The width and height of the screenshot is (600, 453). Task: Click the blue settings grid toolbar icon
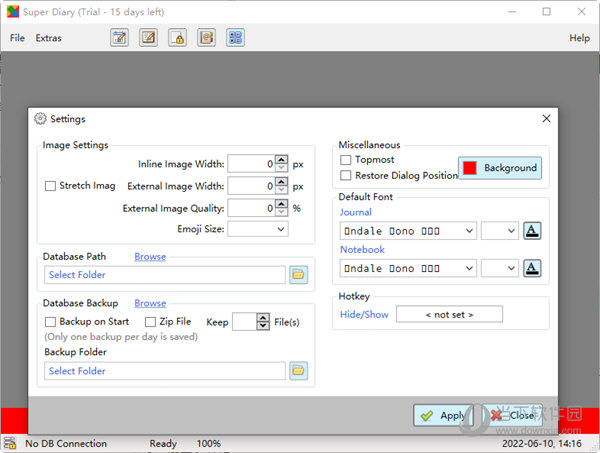pyautogui.click(x=235, y=38)
